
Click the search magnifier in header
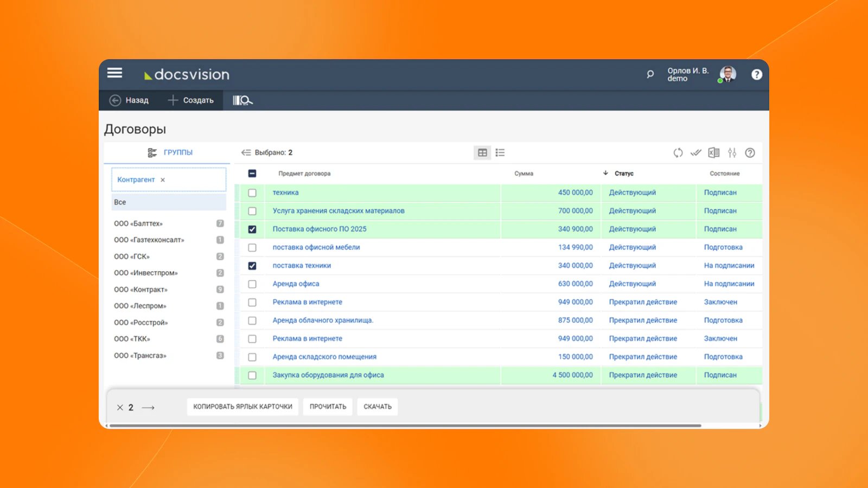pyautogui.click(x=650, y=74)
